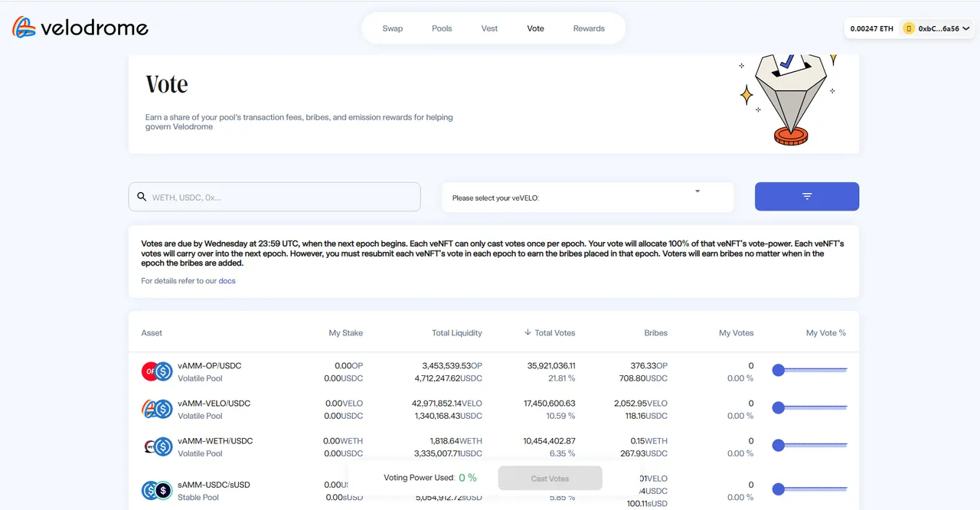This screenshot has width=980, height=510.
Task: Click the vAMM-VELO/USDC pool name
Action: point(214,404)
